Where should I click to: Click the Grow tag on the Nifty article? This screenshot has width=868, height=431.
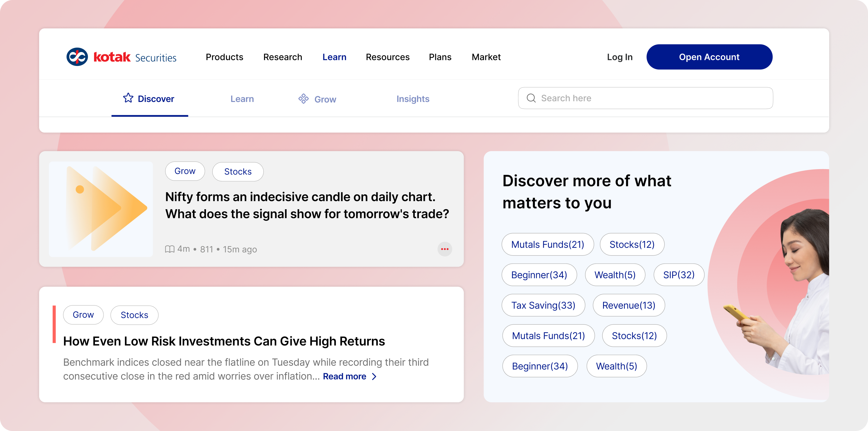point(185,171)
